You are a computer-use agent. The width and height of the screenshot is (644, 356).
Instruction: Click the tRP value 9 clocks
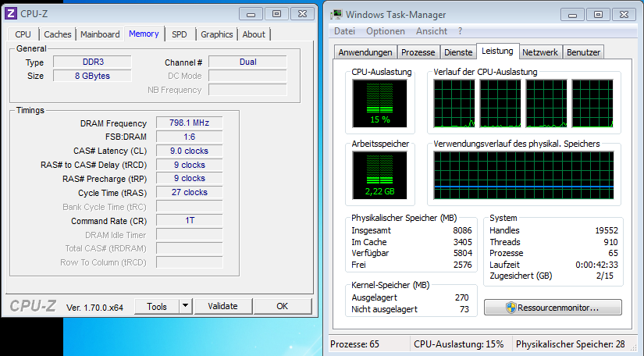click(190, 178)
